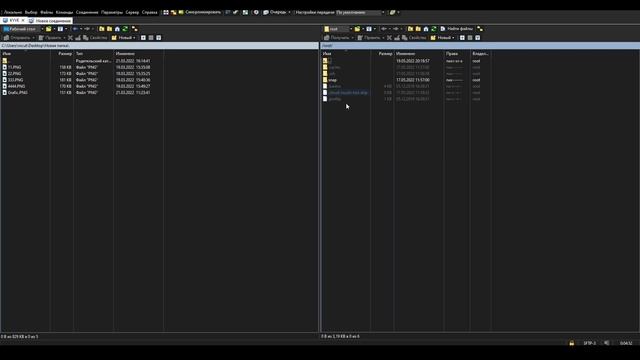Go to remote home directory icon
This screenshot has height=360, width=640.
426,29
